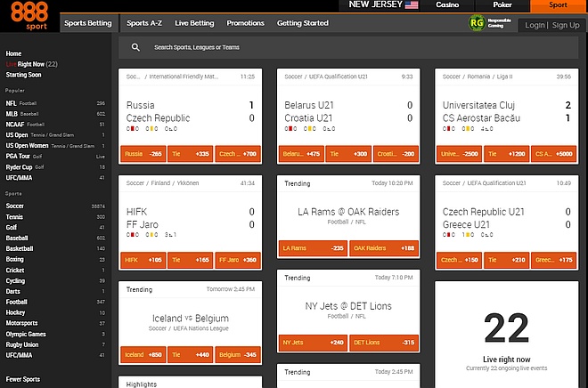The width and height of the screenshot is (588, 388).
Task: Open Cricket in the Sports list
Action: tap(55, 270)
